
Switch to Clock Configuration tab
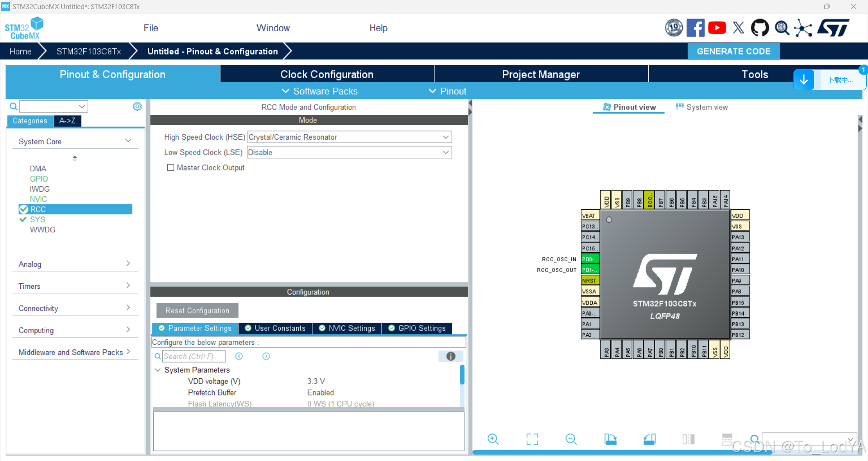tap(327, 74)
